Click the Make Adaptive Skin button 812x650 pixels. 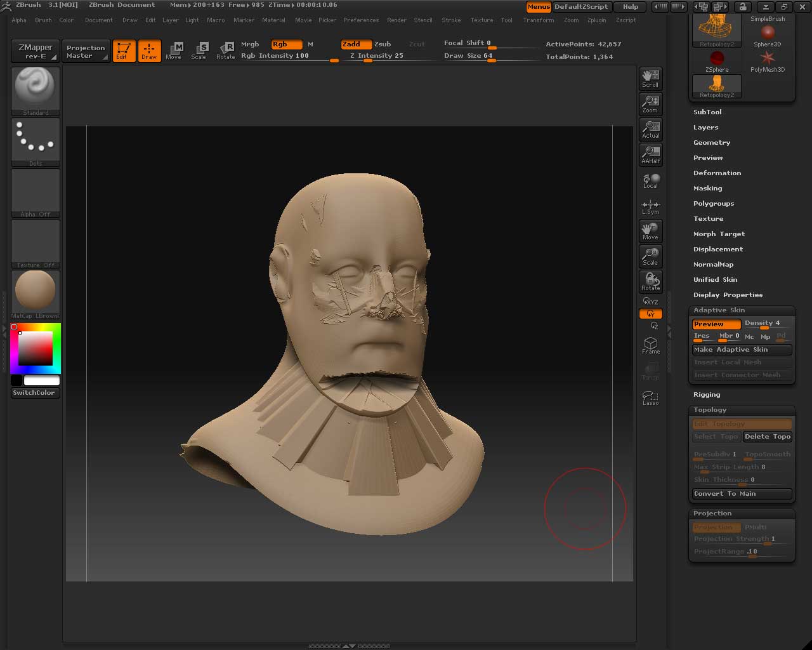click(x=742, y=350)
